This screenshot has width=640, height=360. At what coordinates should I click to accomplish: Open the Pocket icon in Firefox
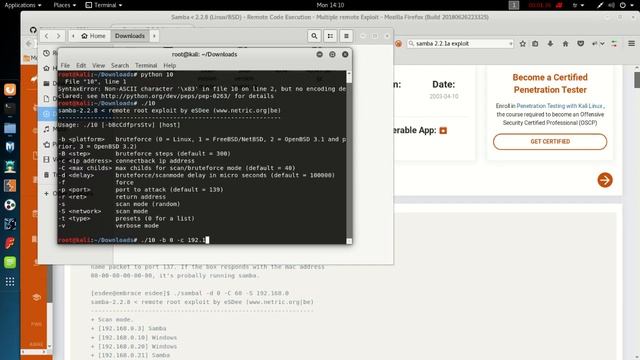580,44
